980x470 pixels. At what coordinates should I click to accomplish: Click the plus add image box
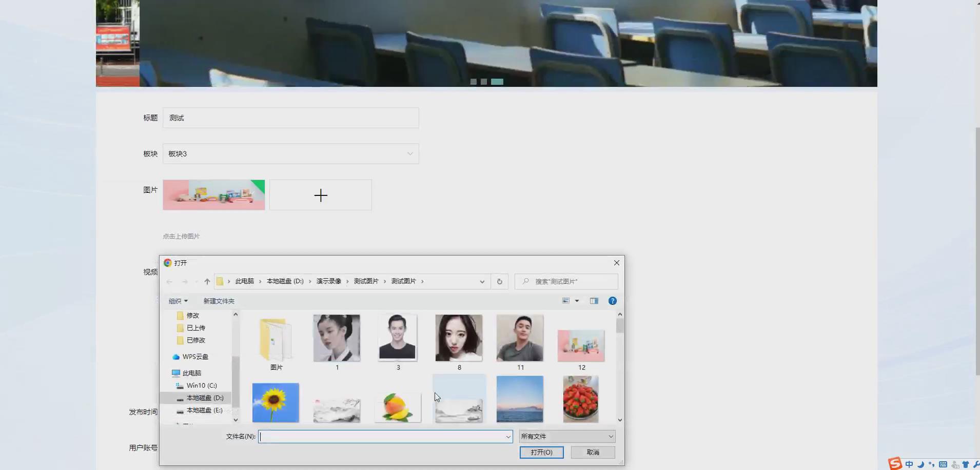coord(321,195)
